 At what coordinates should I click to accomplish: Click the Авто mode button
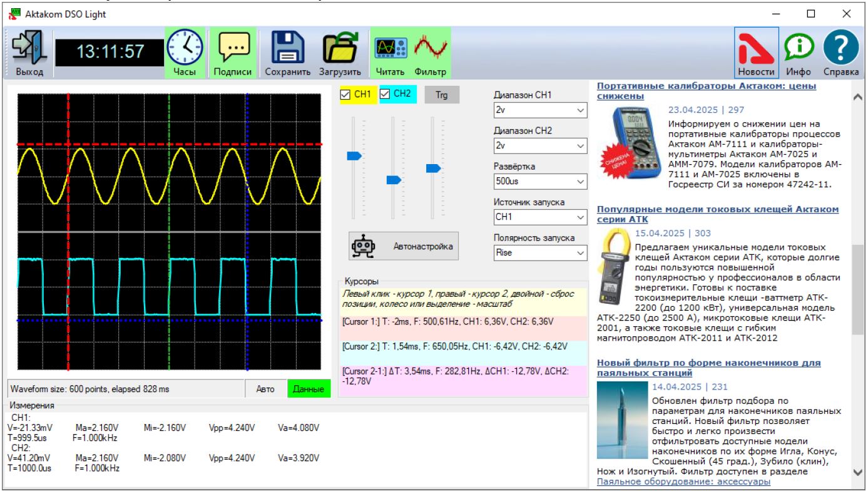266,389
